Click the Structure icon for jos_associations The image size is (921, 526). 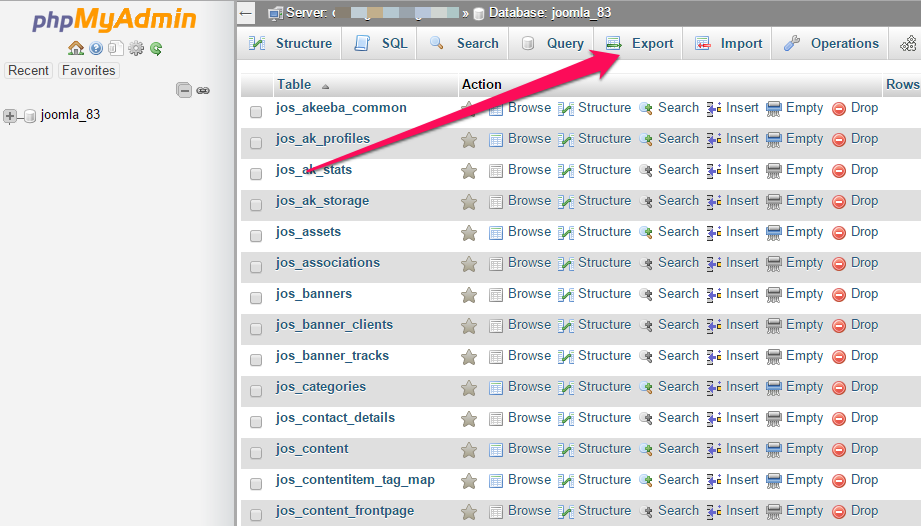tap(566, 264)
